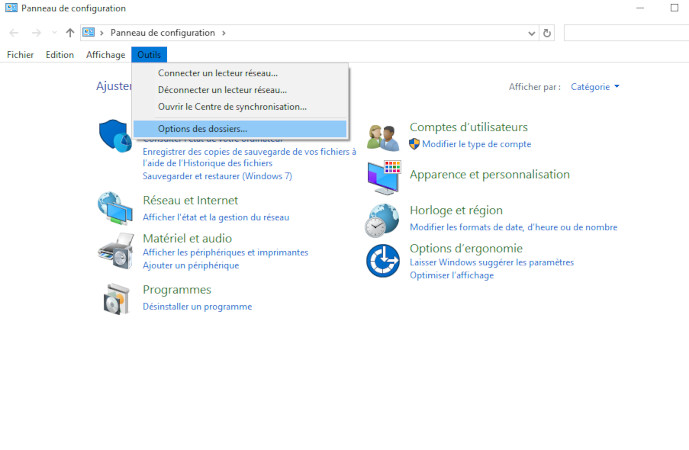Open Apparence et personnalisation category
This screenshot has width=689, height=450.
click(x=490, y=174)
